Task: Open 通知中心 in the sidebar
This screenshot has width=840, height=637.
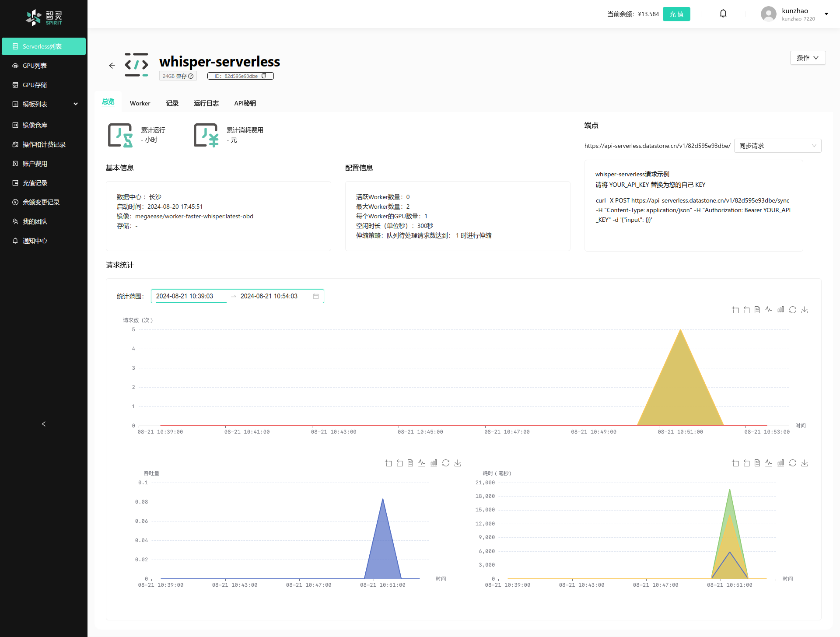Action: pos(44,241)
